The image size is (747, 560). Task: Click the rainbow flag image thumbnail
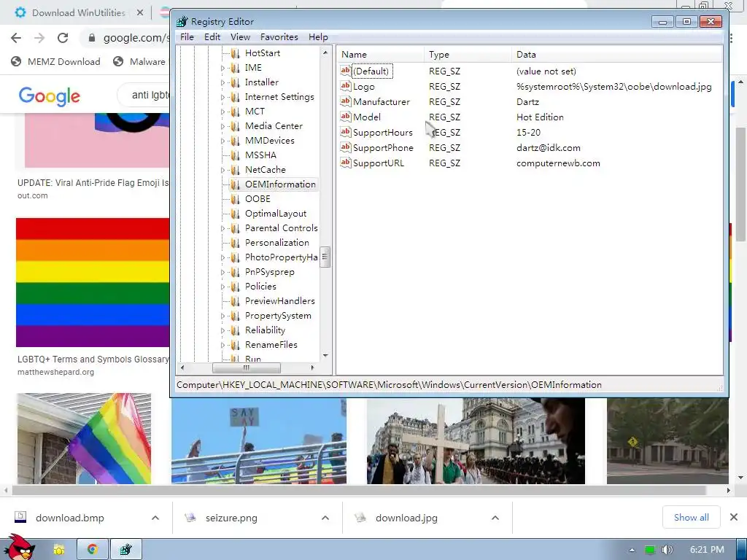pos(93,282)
